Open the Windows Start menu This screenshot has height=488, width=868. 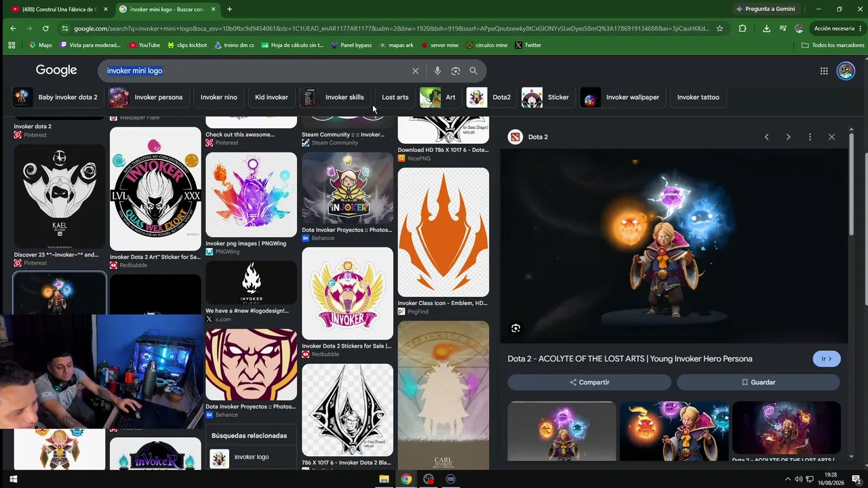click(13, 479)
